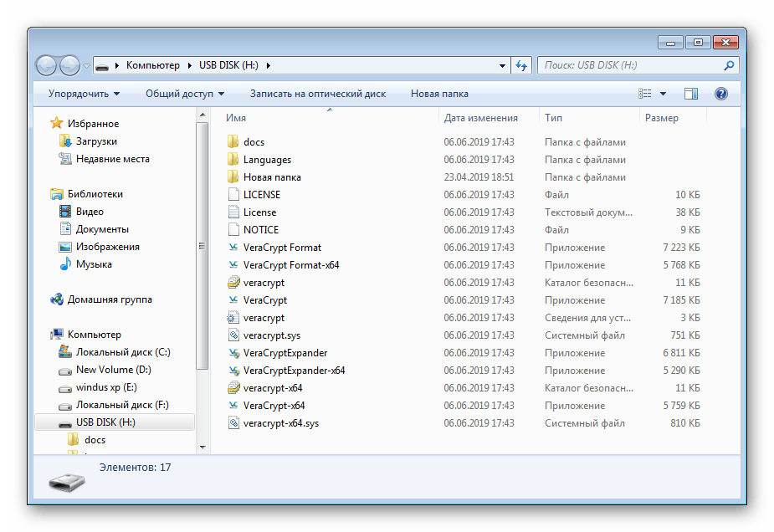Click the veracrypt-x64.sys file icon
The width and height of the screenshot is (774, 532).
[233, 423]
